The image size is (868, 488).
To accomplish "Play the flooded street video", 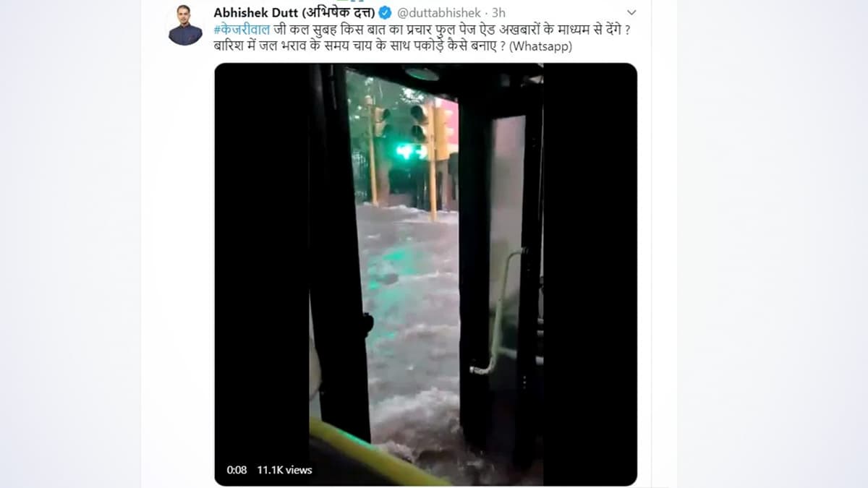I will pyautogui.click(x=426, y=274).
